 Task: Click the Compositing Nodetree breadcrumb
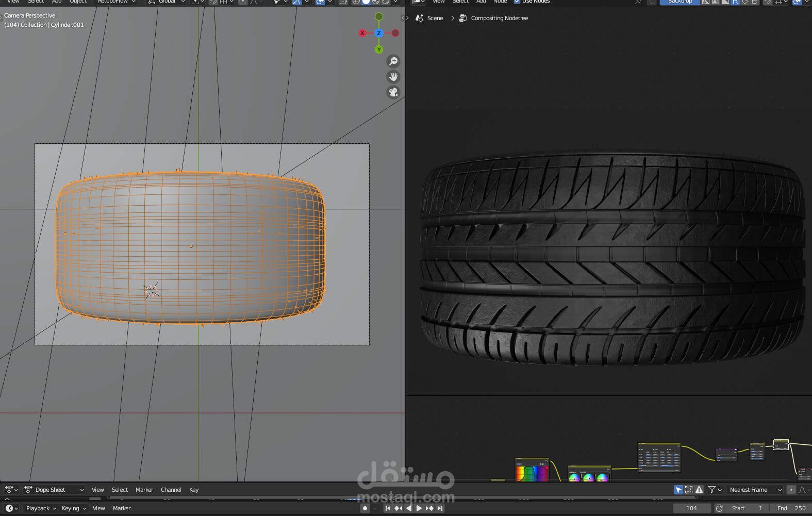(499, 18)
